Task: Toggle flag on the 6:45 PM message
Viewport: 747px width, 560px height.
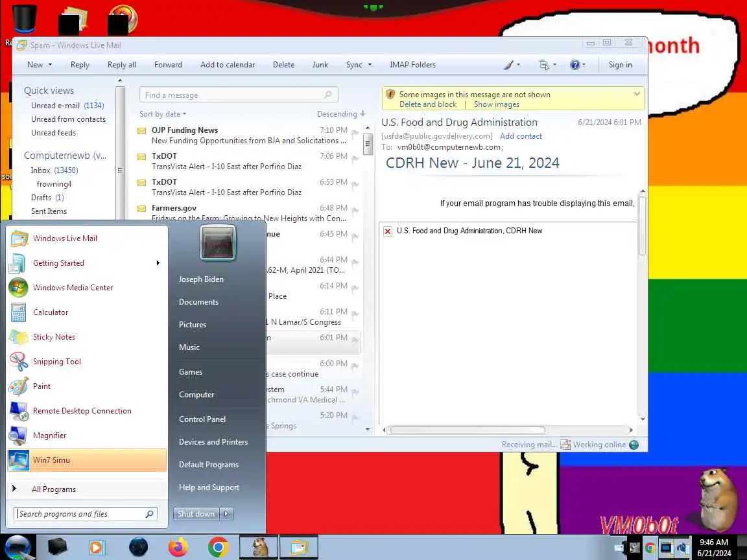Action: coord(355,237)
